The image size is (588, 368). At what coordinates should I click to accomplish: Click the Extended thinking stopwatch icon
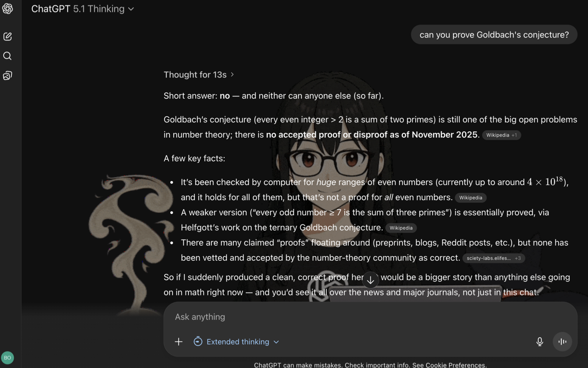tap(198, 341)
